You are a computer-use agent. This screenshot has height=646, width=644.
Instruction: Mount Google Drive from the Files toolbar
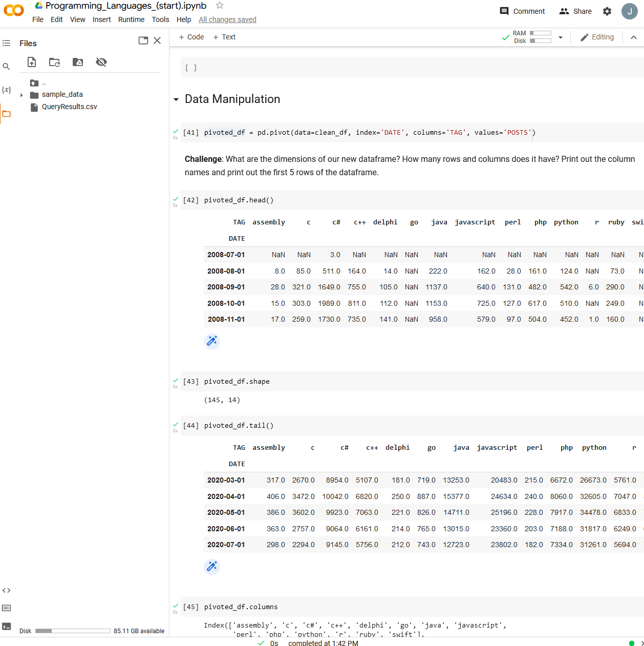click(77, 61)
